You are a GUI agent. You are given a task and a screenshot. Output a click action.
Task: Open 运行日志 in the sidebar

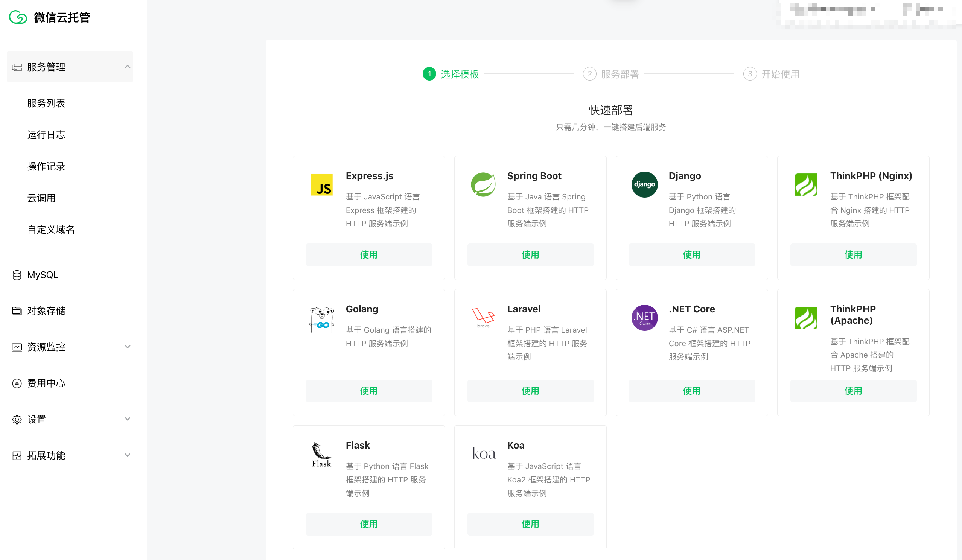tap(46, 135)
